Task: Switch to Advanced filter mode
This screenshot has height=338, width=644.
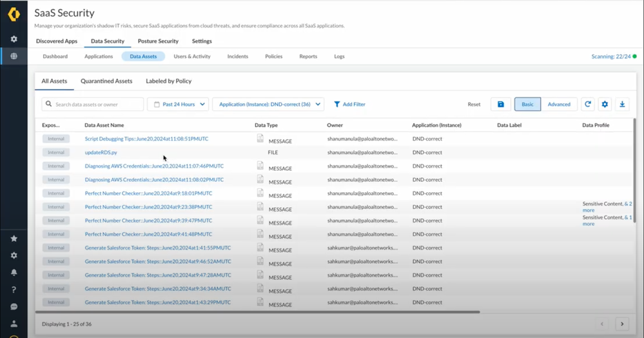Action: point(559,104)
